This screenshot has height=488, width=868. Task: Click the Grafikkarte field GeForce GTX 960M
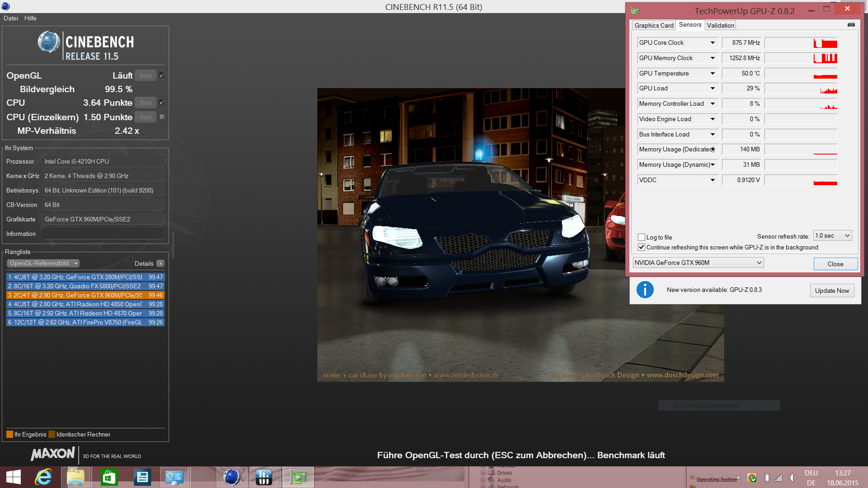(x=103, y=219)
